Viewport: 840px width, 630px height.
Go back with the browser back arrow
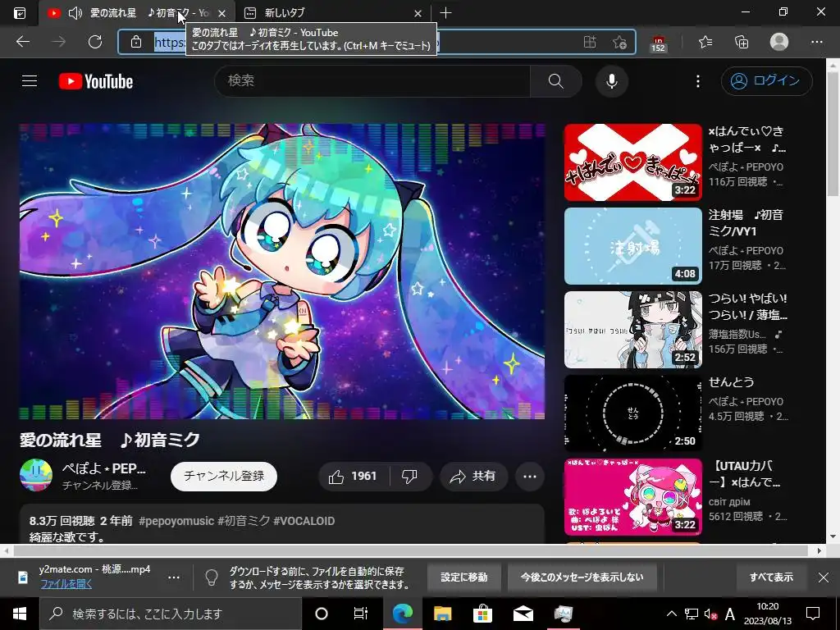point(23,42)
